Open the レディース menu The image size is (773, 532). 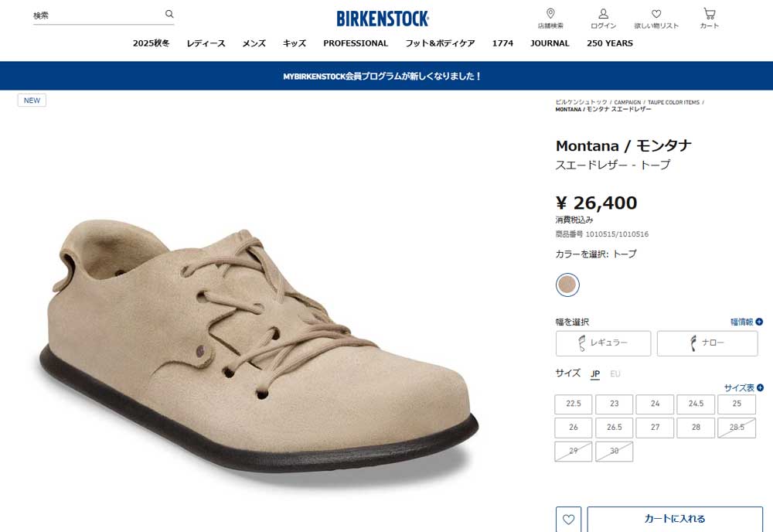tap(206, 43)
